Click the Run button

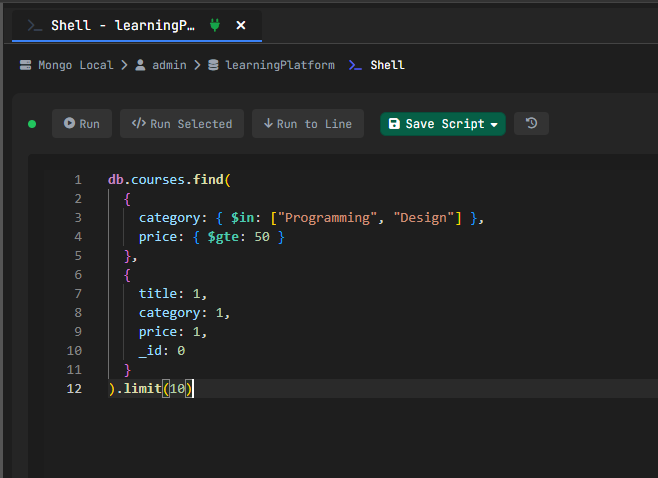tap(82, 123)
